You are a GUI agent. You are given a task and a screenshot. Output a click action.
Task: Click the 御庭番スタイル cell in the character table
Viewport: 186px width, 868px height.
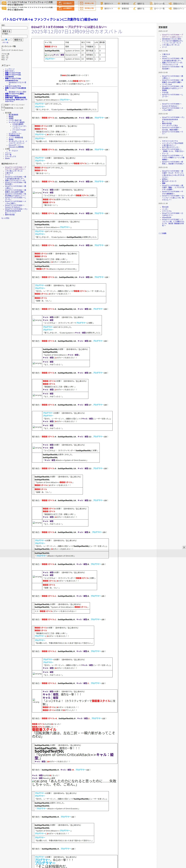[54, 47]
